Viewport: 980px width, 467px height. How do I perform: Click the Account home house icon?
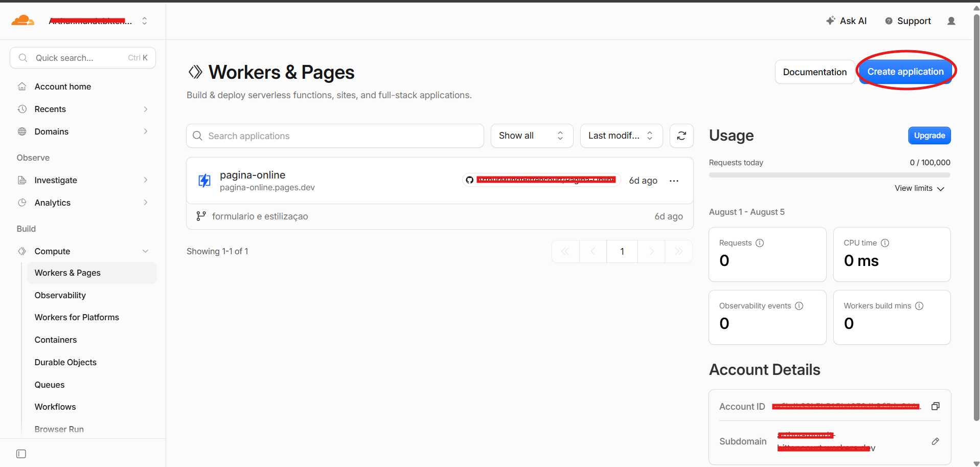[x=22, y=86]
